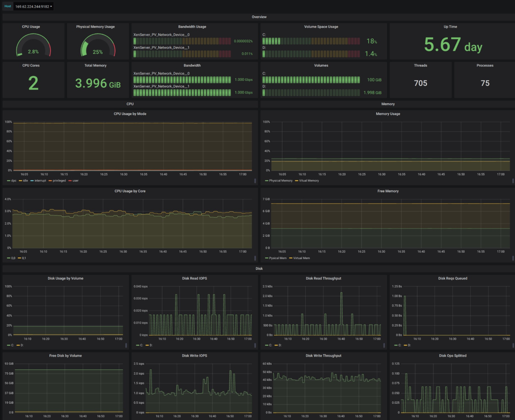Open the CPU Usage by Mode panel title menu
This screenshot has width=515, height=420.
(130, 114)
